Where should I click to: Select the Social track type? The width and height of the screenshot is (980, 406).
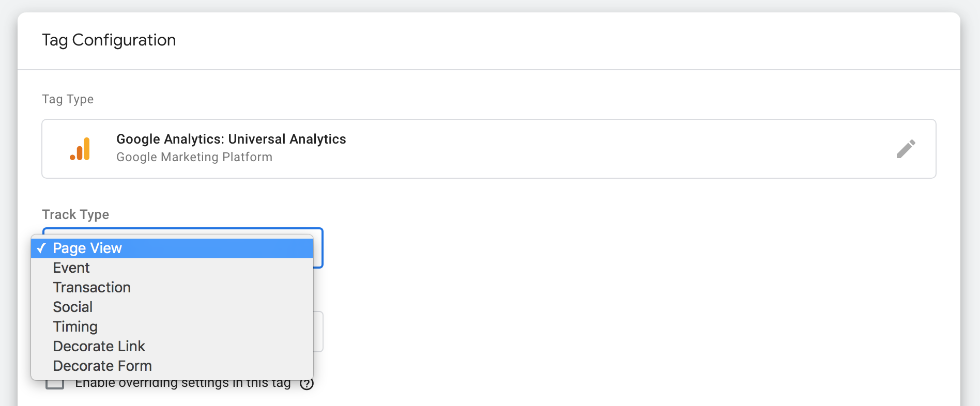point(172,307)
